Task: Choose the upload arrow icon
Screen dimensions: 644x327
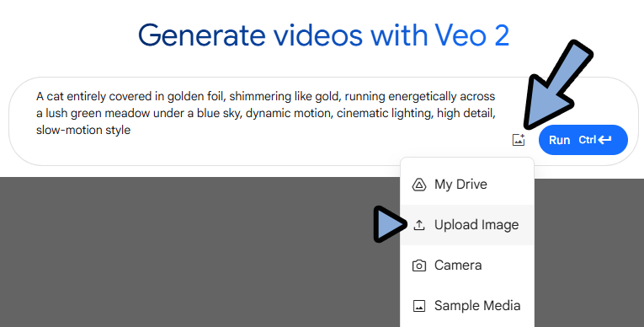Action: click(418, 225)
